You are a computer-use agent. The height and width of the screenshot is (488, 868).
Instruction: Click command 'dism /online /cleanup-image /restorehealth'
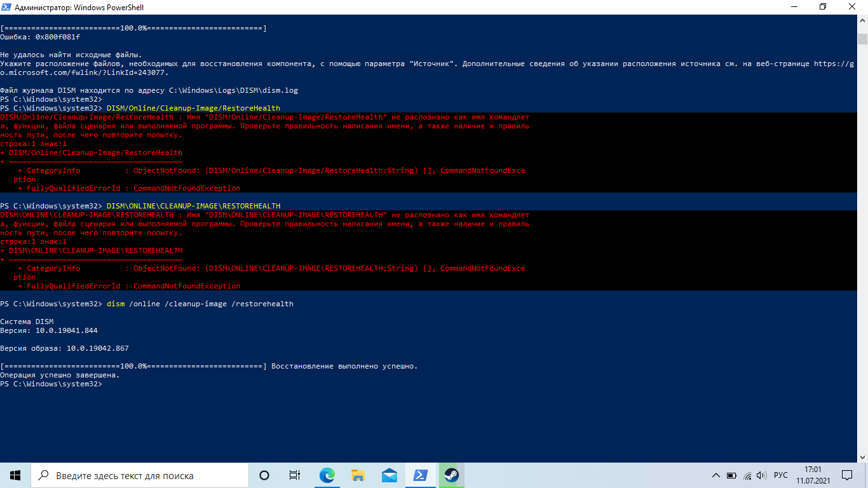coord(200,304)
